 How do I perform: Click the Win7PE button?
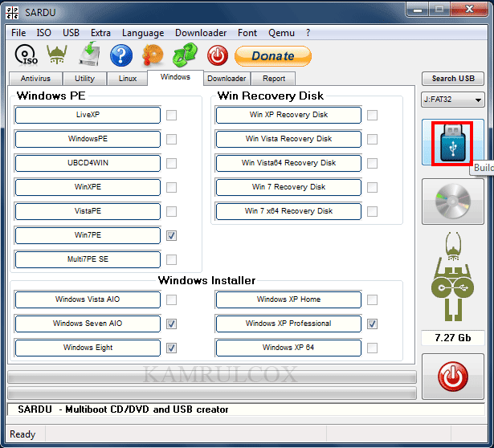click(x=88, y=235)
